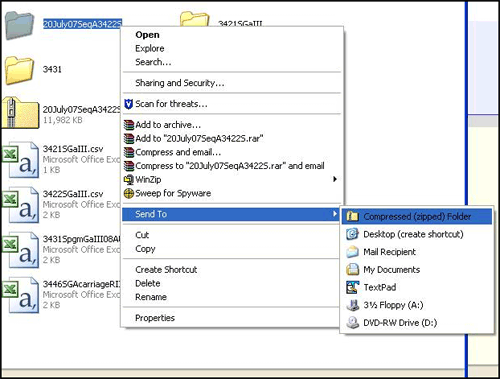Send to TextPad

coord(417,287)
